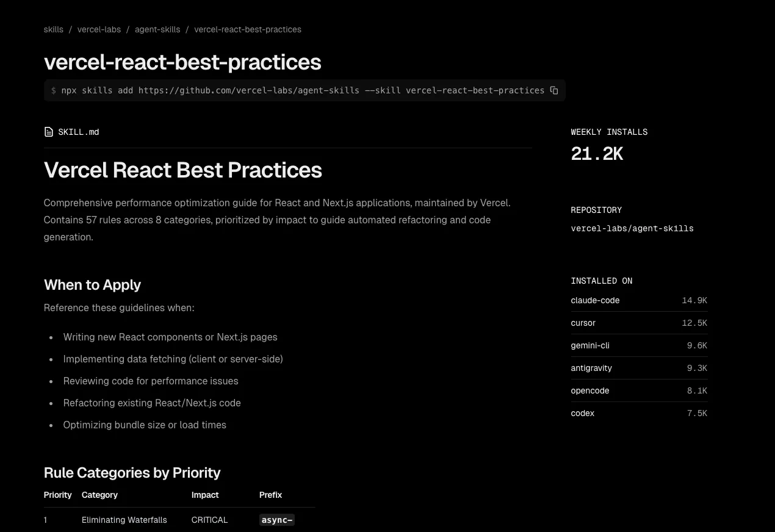Screen dimensions: 775x532
Task: Click the Rule Categories by Priority heading
Action: 132,473
